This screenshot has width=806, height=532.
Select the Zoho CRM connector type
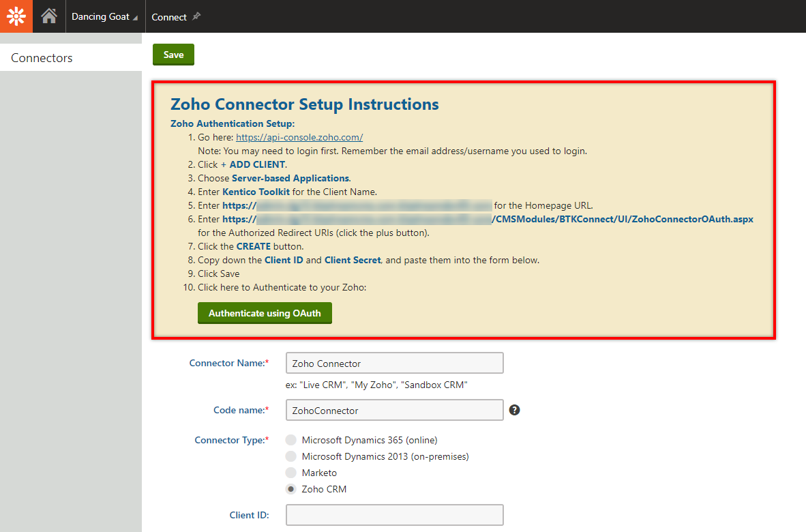click(x=291, y=489)
